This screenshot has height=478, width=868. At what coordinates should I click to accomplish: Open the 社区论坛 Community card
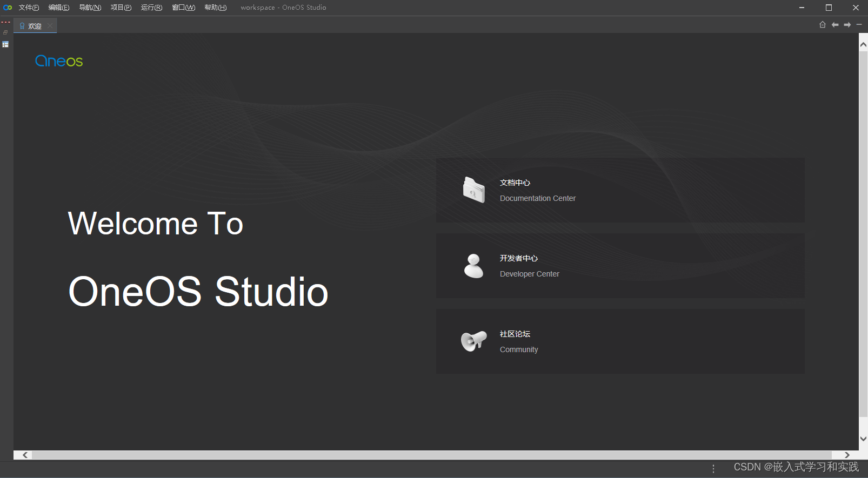click(620, 341)
